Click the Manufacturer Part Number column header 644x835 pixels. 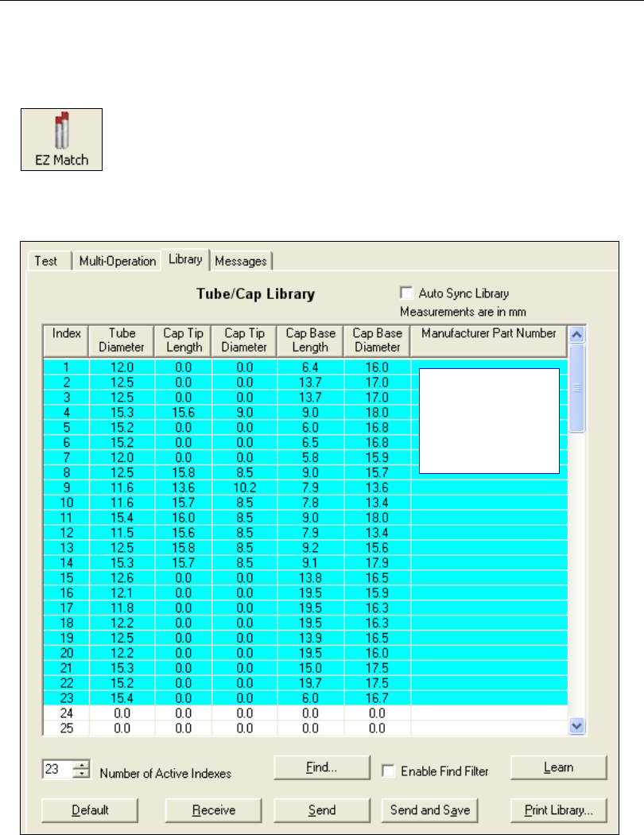[489, 340]
